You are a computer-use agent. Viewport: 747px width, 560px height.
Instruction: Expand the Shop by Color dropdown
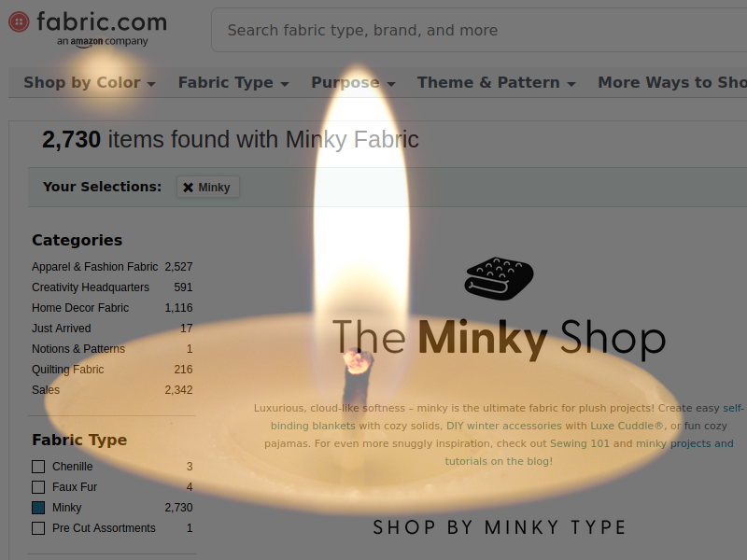pyautogui.click(x=90, y=82)
